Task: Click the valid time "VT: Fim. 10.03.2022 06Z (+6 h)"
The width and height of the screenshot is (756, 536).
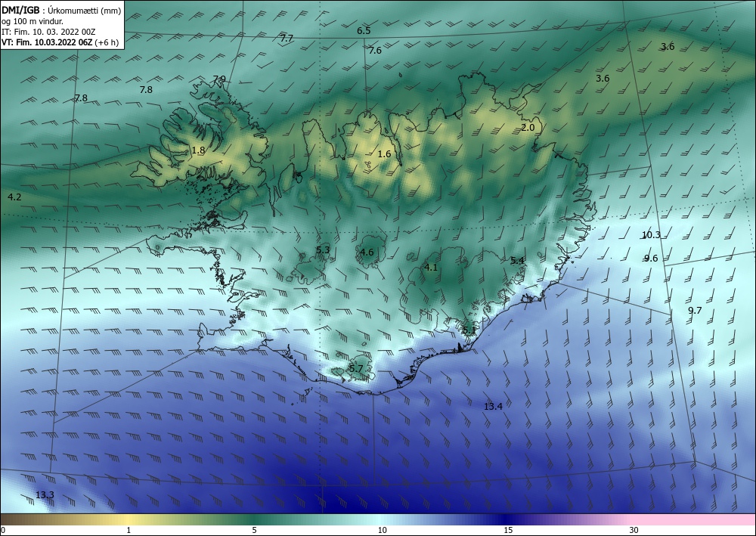Action: [60, 42]
